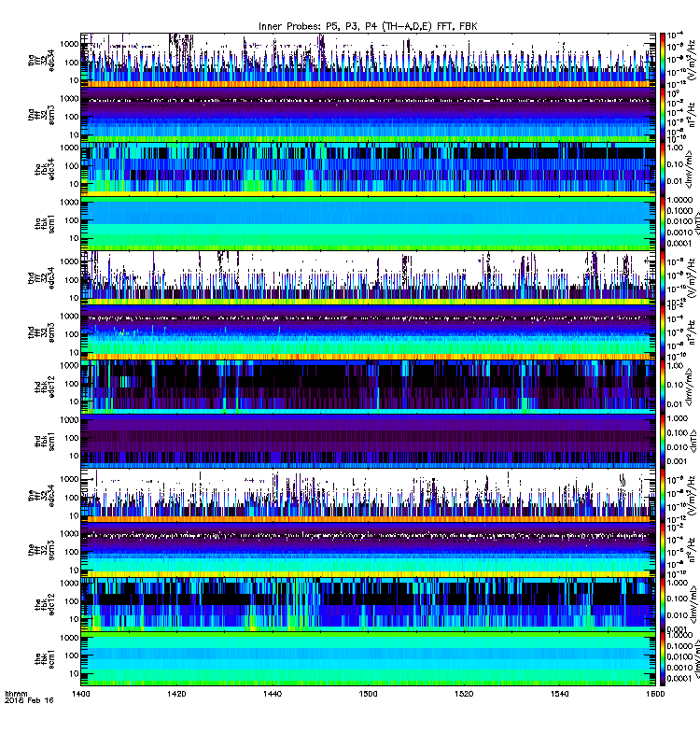Click the '1500' time axis label
Image resolution: width=700 pixels, height=747 pixels.
point(368,694)
